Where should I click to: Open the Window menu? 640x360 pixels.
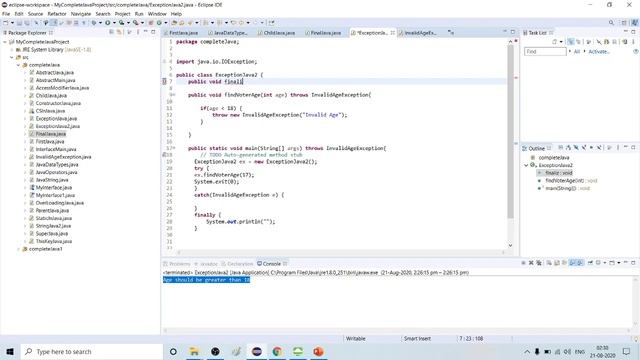(157, 14)
